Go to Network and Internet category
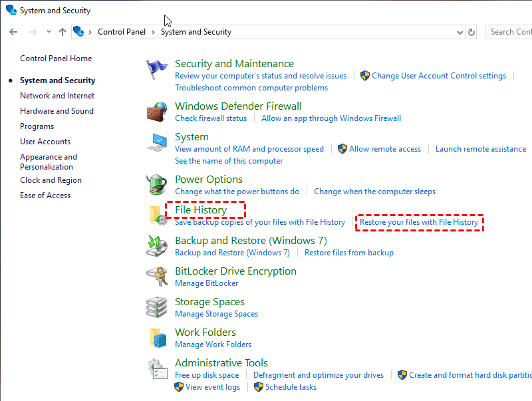 point(57,96)
